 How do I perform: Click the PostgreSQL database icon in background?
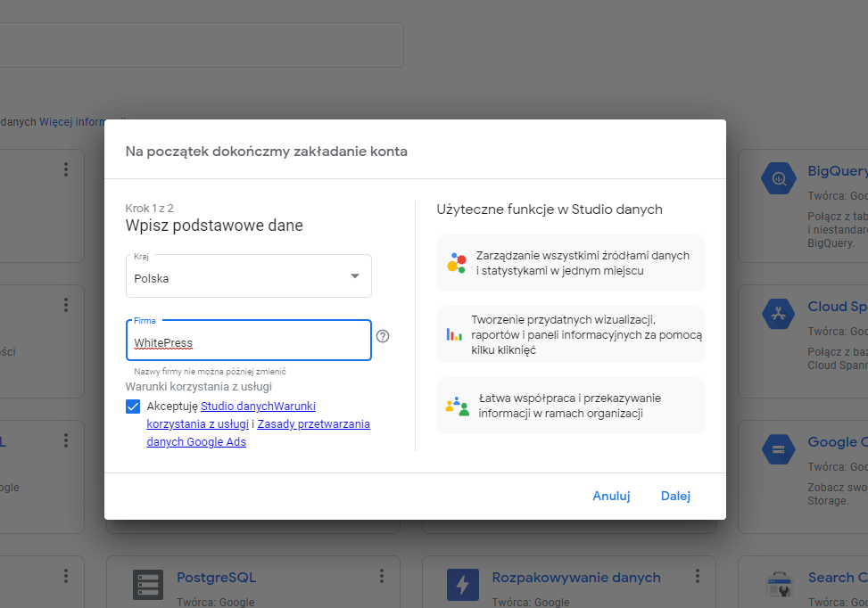(148, 585)
